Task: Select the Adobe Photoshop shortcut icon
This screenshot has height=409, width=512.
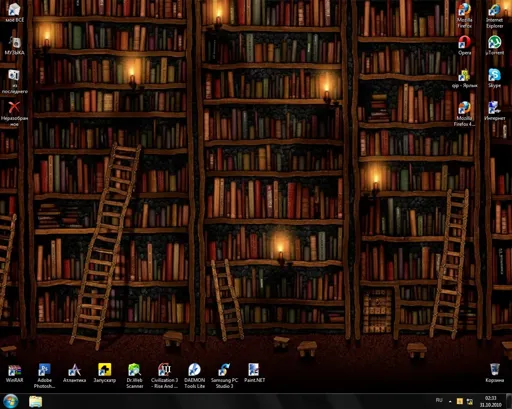Action: [x=44, y=376]
